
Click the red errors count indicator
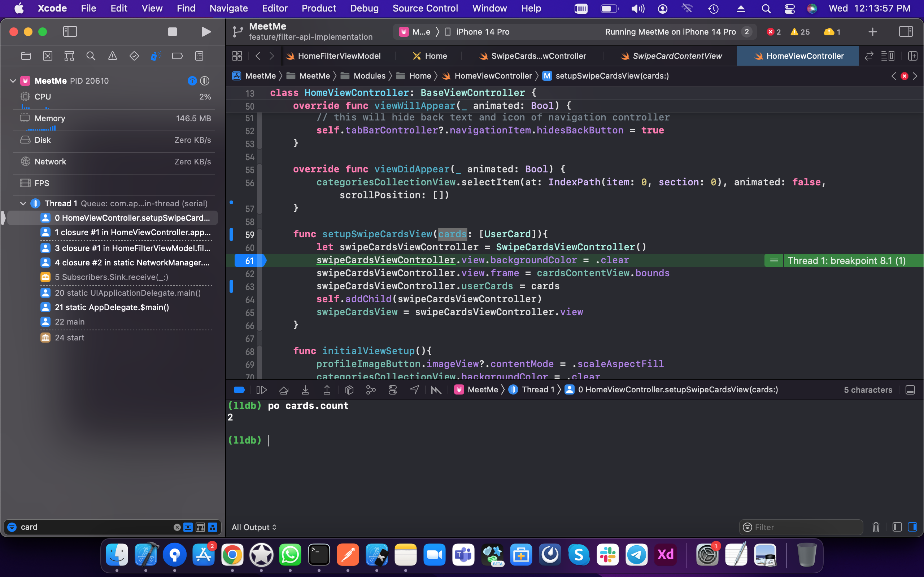click(x=773, y=32)
